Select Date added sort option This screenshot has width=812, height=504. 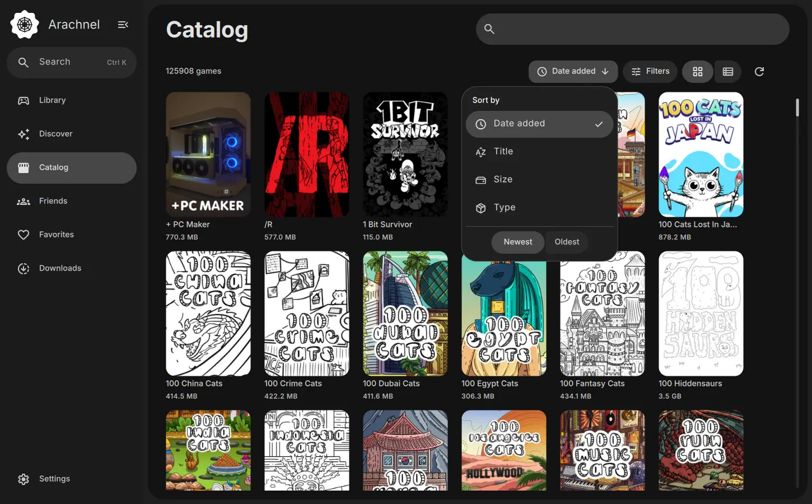(539, 124)
